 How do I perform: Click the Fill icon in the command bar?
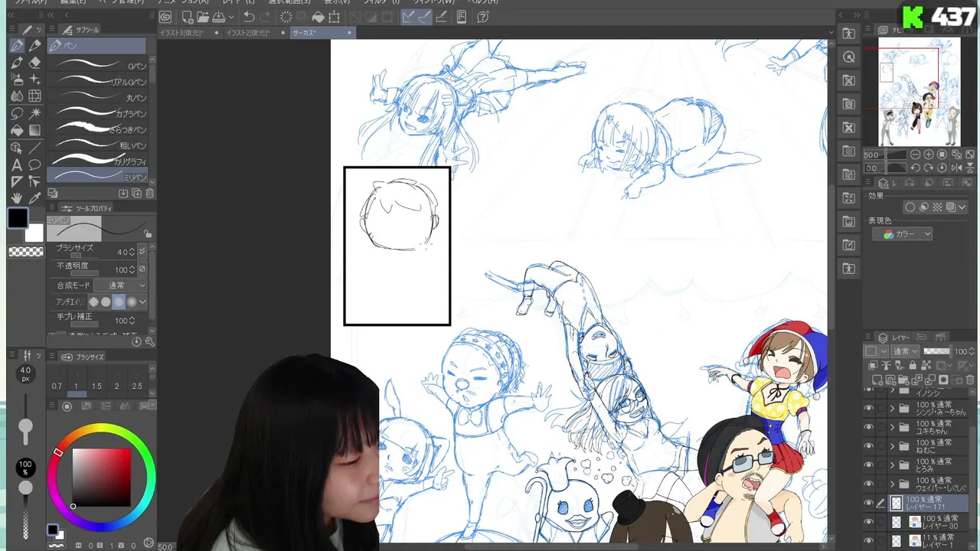coord(318,17)
